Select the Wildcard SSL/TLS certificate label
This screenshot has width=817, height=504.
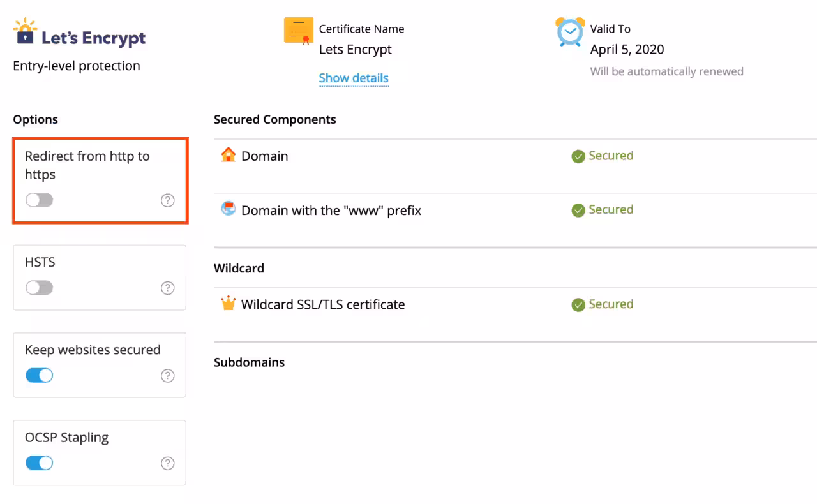pos(323,305)
